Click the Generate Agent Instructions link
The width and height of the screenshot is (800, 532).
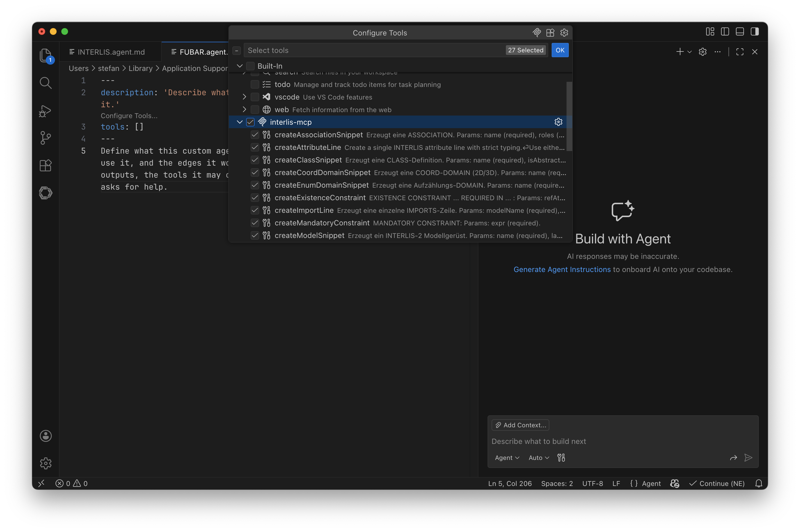point(562,269)
